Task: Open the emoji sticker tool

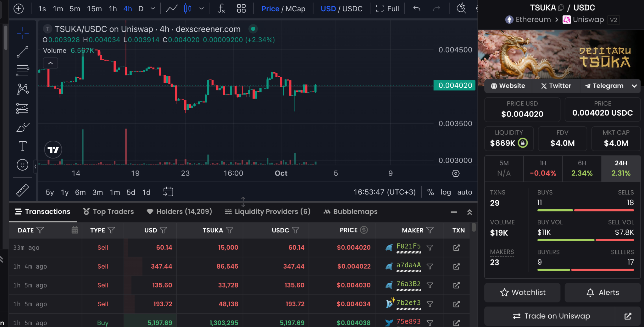Action: 22,165
